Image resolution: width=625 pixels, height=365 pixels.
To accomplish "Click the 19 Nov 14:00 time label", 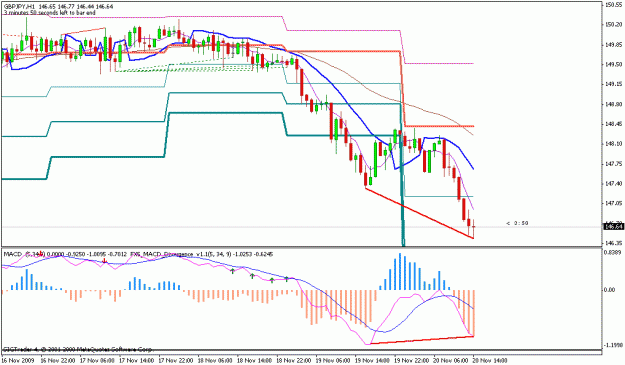I will pos(373,361).
